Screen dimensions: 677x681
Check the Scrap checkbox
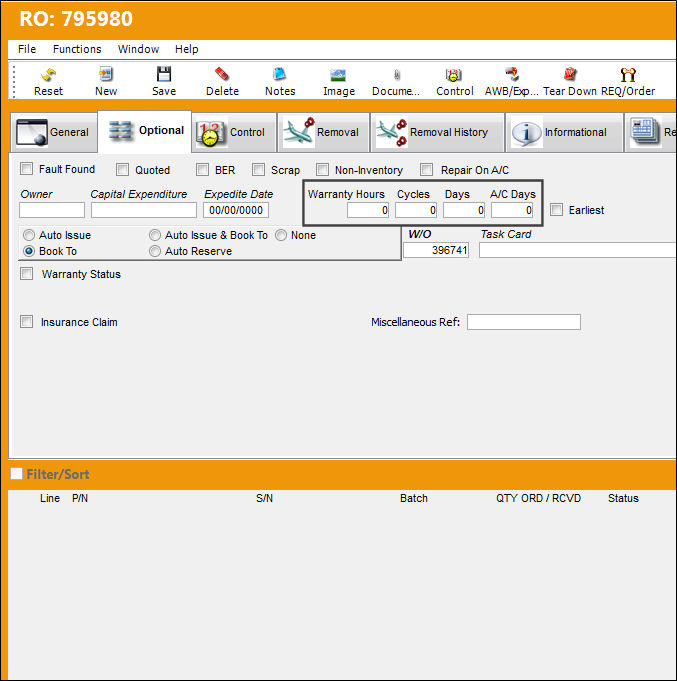258,169
